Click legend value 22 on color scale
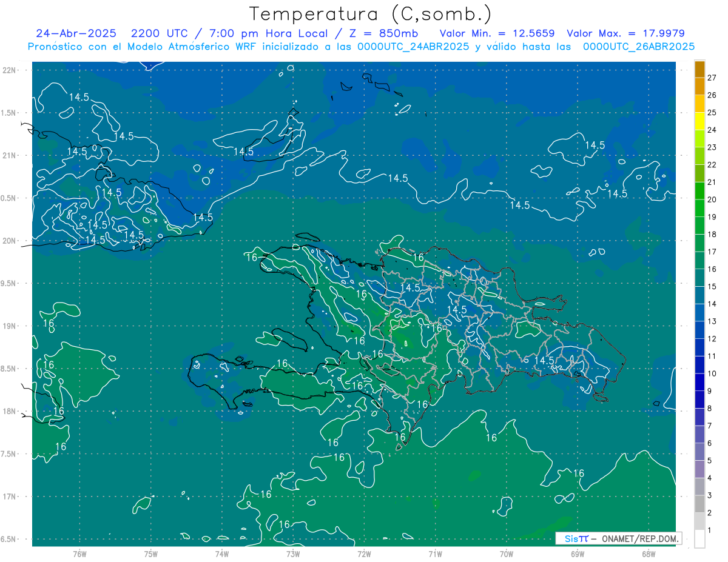Screen dimensions: 728x562 (712, 164)
